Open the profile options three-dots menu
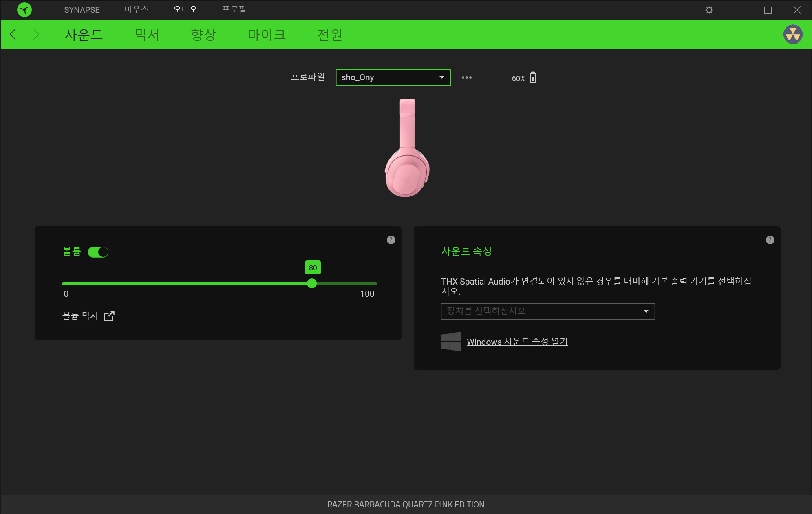The image size is (812, 514). tap(466, 77)
